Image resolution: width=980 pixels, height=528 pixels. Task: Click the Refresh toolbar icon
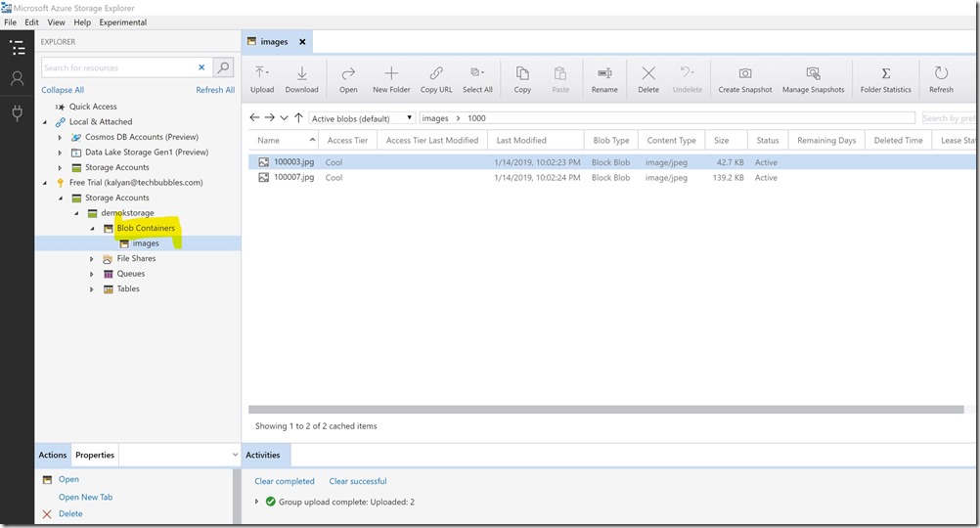(x=941, y=73)
